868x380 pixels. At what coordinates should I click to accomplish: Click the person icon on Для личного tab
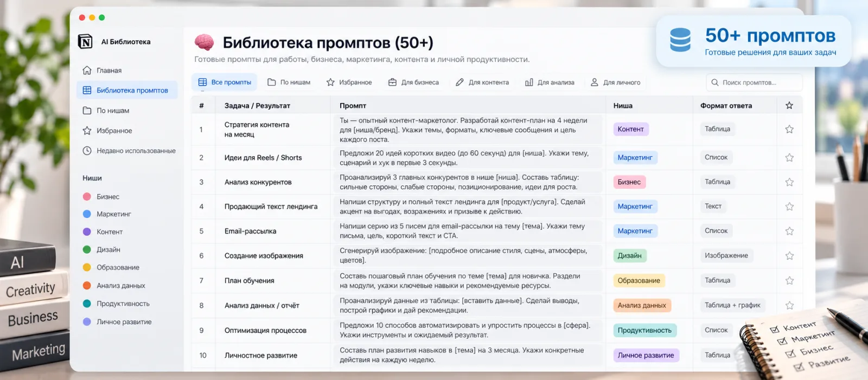[595, 82]
